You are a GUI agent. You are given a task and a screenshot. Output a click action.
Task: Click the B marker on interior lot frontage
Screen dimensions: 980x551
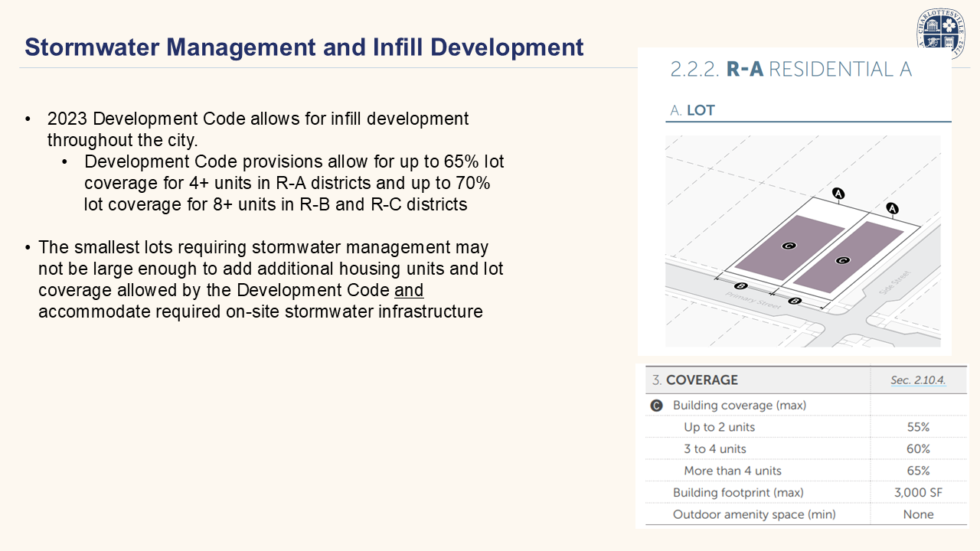pos(740,286)
